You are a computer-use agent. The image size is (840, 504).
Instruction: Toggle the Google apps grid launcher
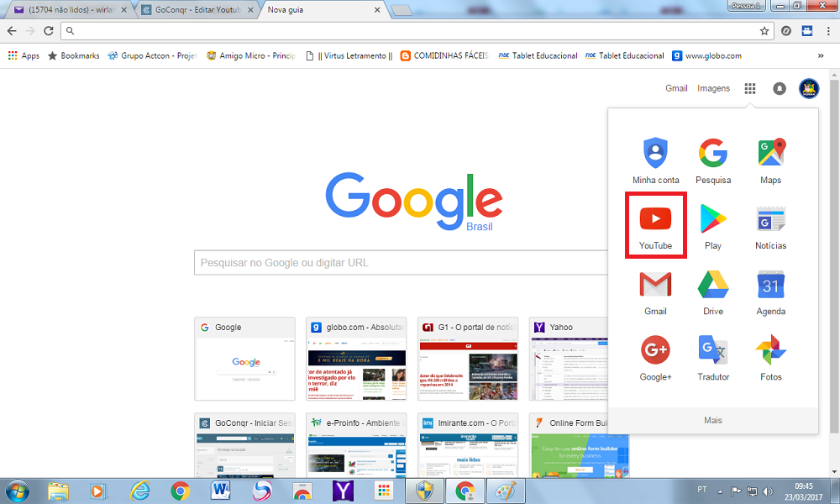tap(750, 88)
